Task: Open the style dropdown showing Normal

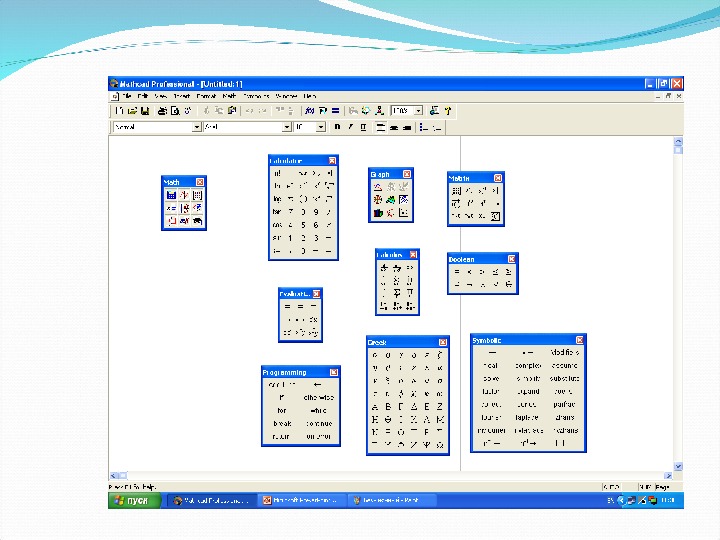Action: (x=197, y=127)
